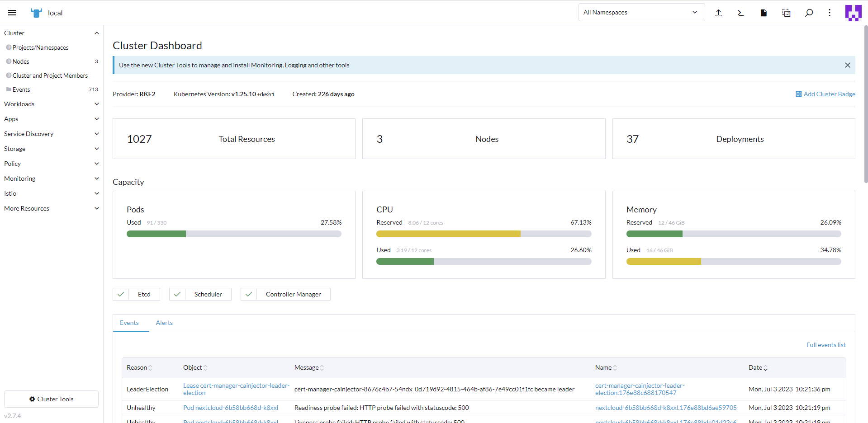Viewport: 868px width, 423px height.
Task: Select the Events tab
Action: (129, 323)
